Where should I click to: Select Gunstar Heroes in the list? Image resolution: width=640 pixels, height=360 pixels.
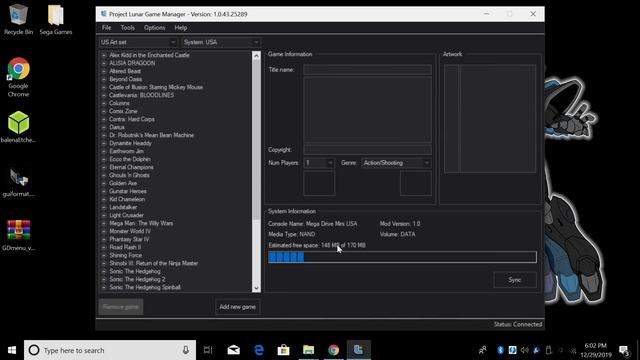[x=128, y=191]
